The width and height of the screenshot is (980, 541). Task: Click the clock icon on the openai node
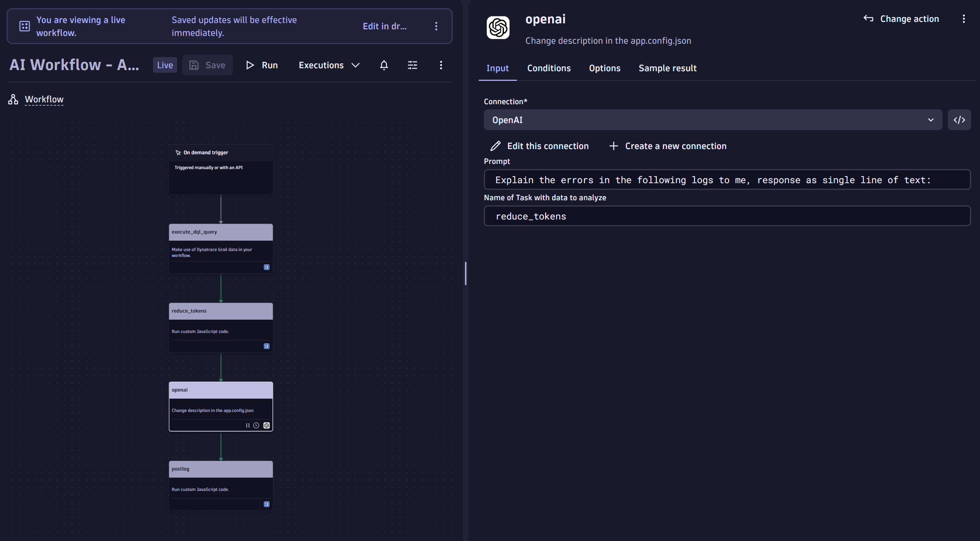[256, 425]
